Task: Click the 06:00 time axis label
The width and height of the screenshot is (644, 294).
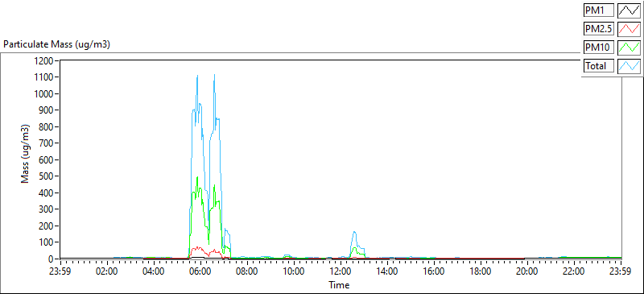Action: tap(200, 271)
